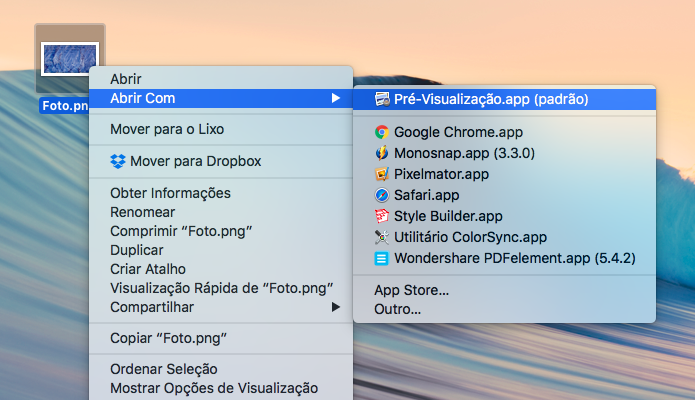The height and width of the screenshot is (400, 695).
Task: Select Abrir Com menu entry
Action: coord(221,98)
